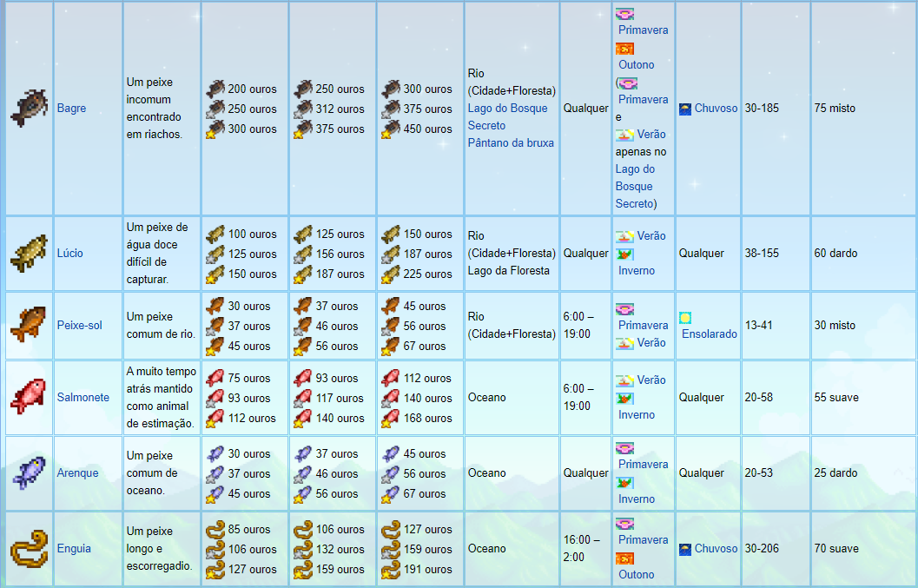
Task: Open Outono season link in Enguia row
Action: 637,574
